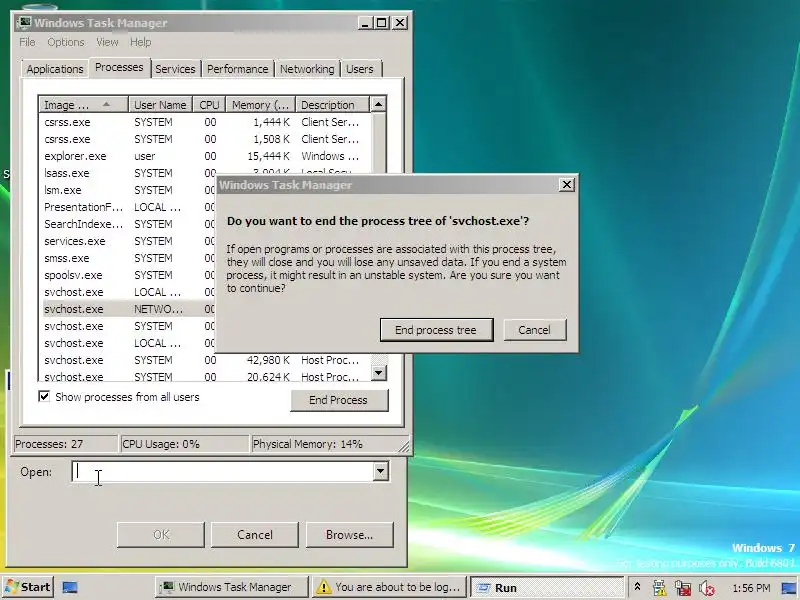The height and width of the screenshot is (600, 800).
Task: Open the View menu
Action: [x=107, y=42]
